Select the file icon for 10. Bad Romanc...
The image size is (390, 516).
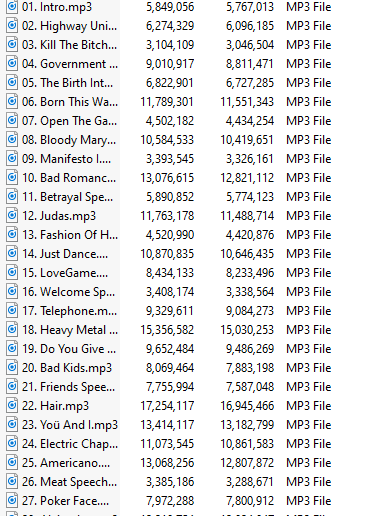coord(12,177)
